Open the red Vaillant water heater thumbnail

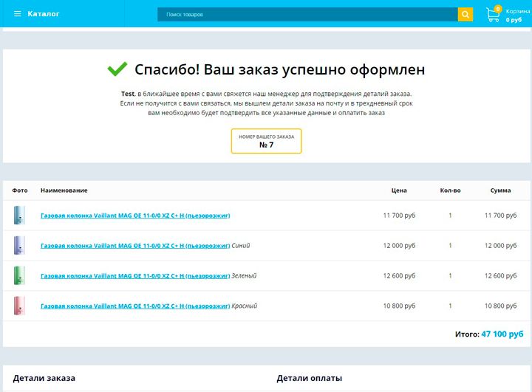[19, 306]
